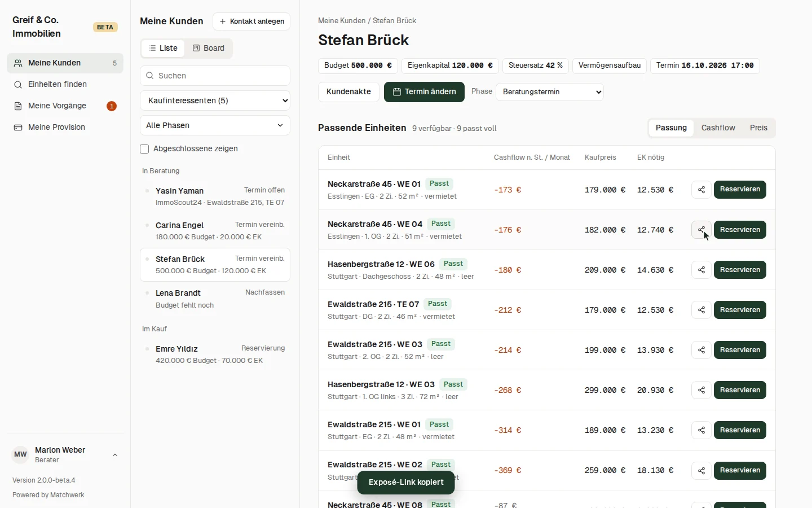Share Neckarstraße 45 WE 01 unit

[701, 190]
